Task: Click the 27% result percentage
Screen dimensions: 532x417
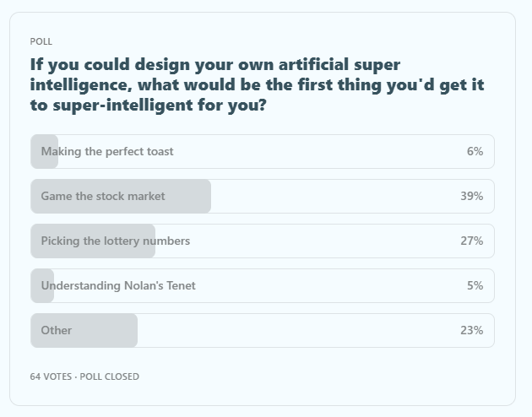Action: [471, 241]
